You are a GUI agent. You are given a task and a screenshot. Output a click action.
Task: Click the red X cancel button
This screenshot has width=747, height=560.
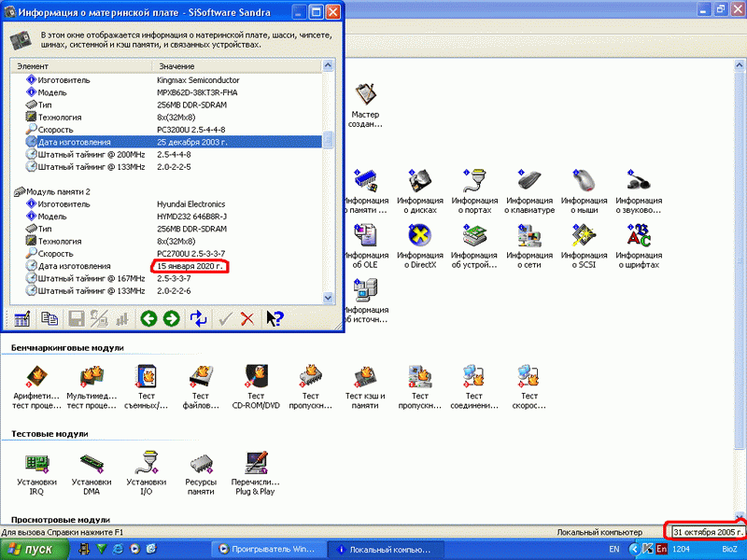click(x=247, y=318)
